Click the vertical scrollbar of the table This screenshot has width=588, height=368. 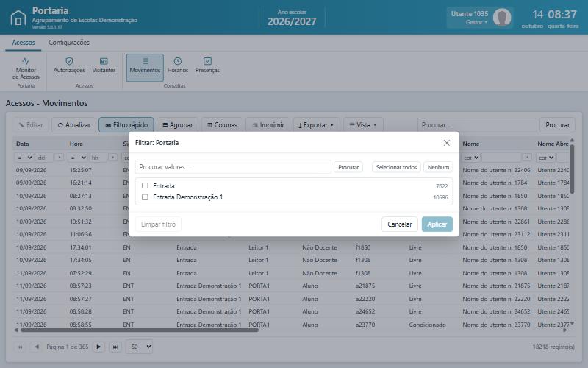coord(572,169)
